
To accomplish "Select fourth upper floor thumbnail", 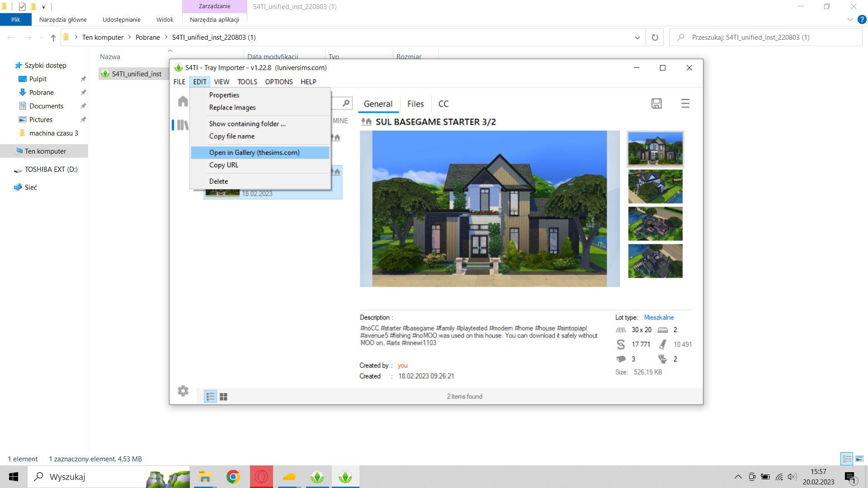I will (x=655, y=261).
